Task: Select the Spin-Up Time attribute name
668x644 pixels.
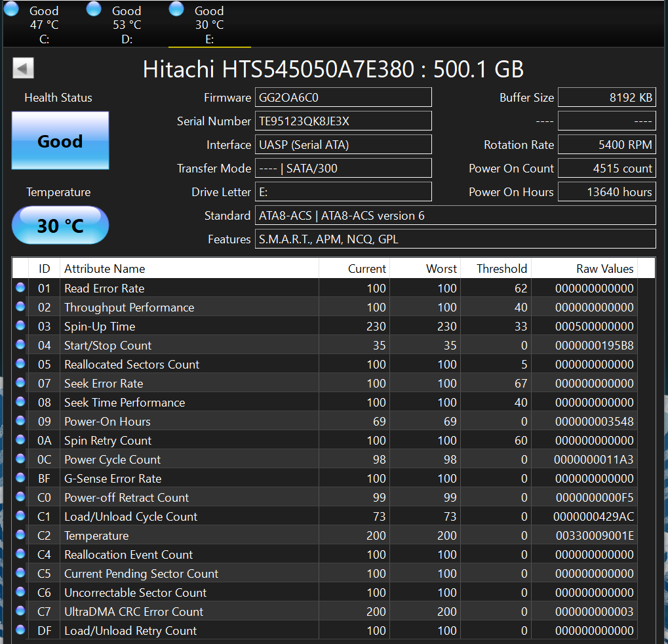Action: click(x=100, y=327)
